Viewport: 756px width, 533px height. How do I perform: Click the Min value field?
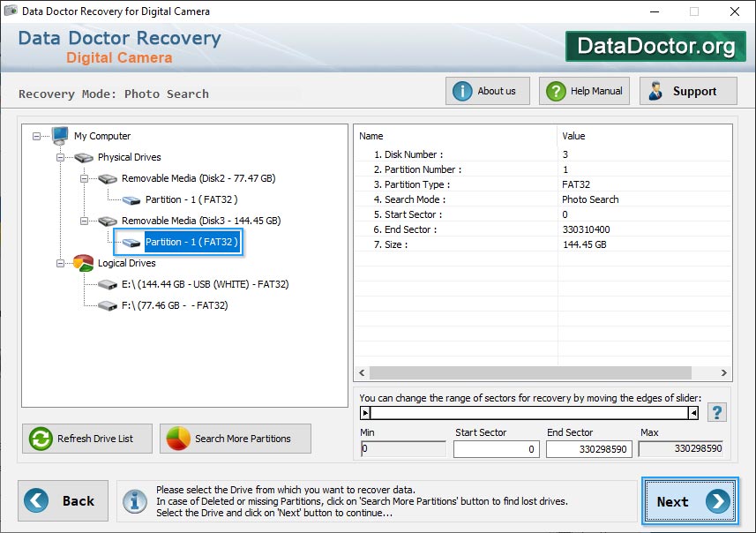[x=403, y=448]
